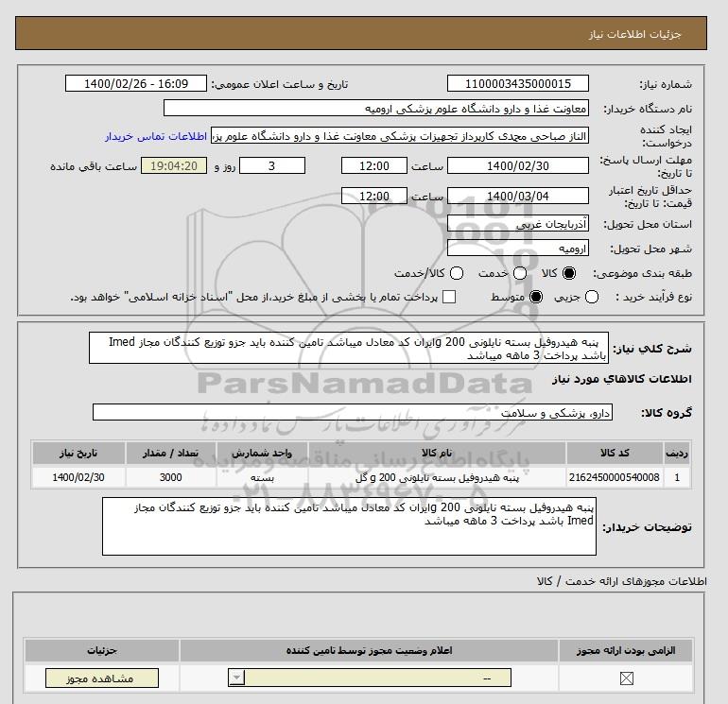Click the الزامی بودن ارائه مجوز column header

pos(626,651)
